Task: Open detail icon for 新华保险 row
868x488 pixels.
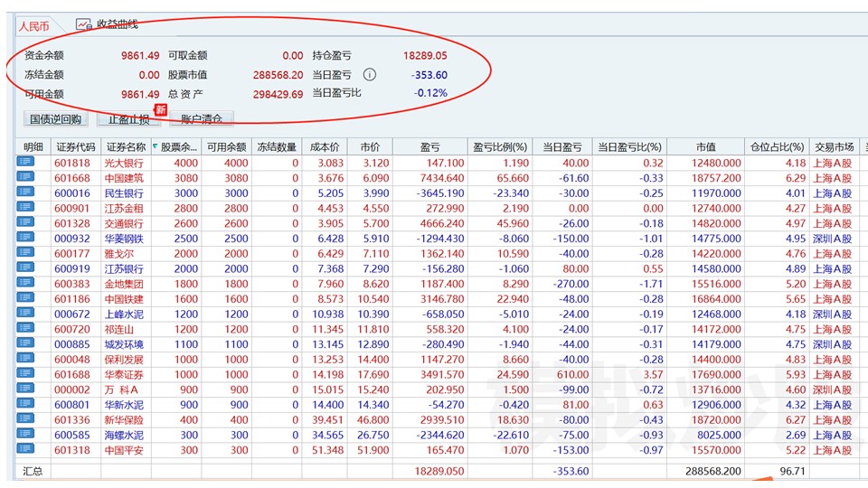Action: [x=25, y=418]
